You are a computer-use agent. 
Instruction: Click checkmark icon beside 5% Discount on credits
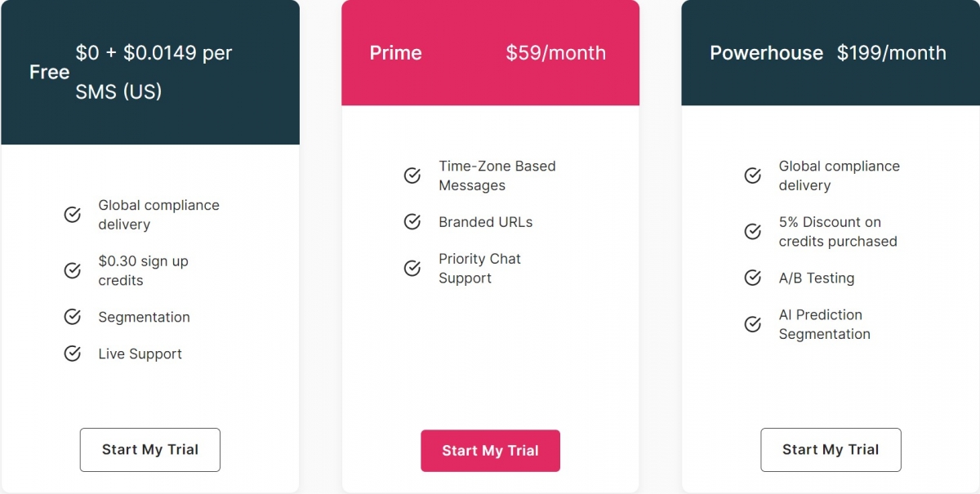coord(753,232)
